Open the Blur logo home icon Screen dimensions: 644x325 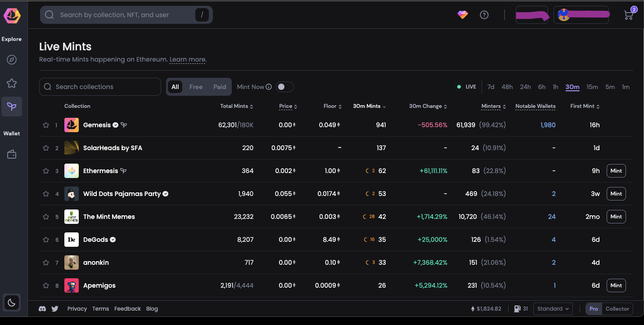pyautogui.click(x=12, y=16)
